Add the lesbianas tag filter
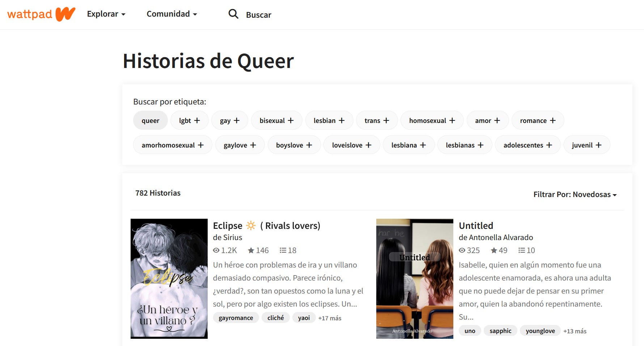Image resolution: width=644 pixels, height=346 pixels. 465,145
